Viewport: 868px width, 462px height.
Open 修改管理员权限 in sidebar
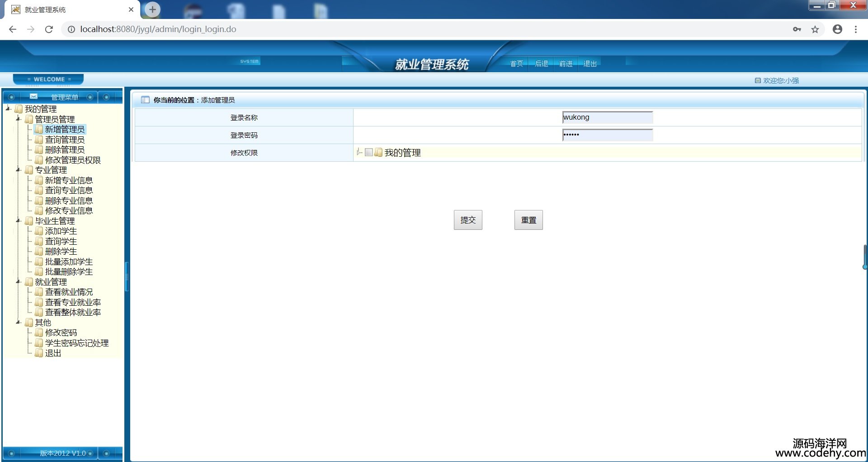[x=73, y=160]
